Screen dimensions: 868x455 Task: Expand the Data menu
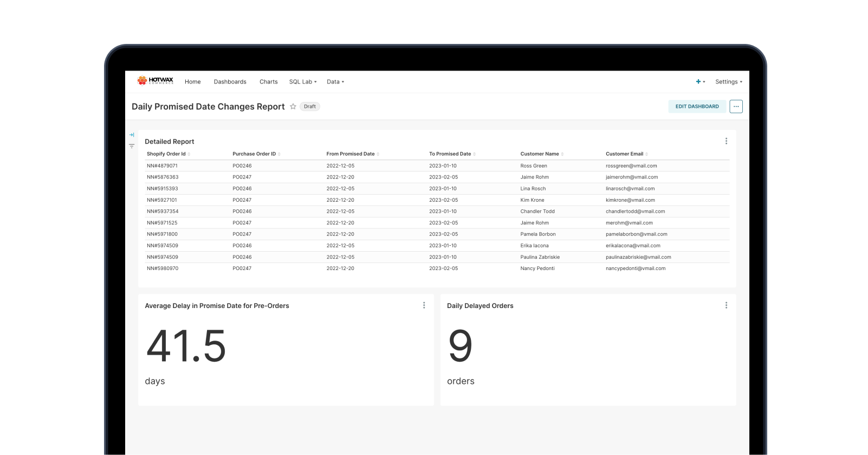(335, 82)
